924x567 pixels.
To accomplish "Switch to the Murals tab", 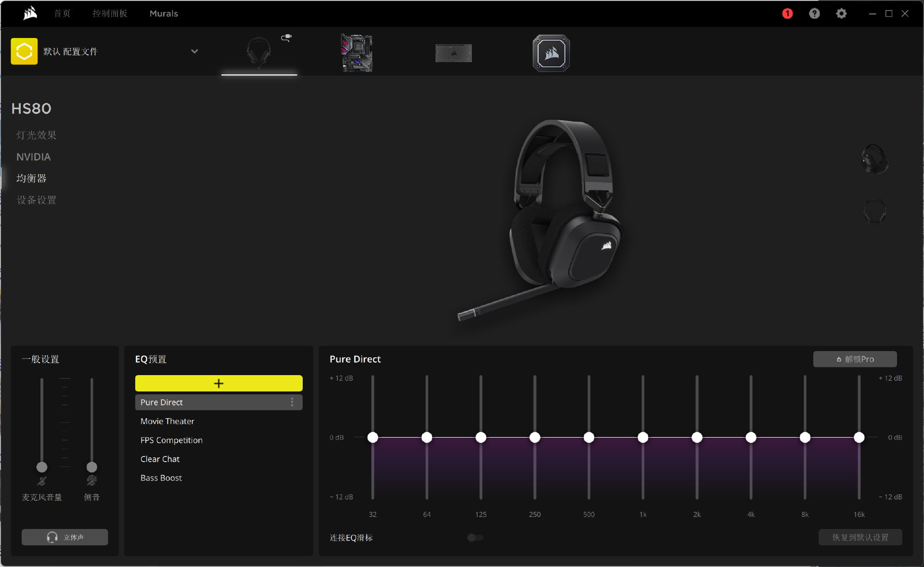I will [164, 13].
